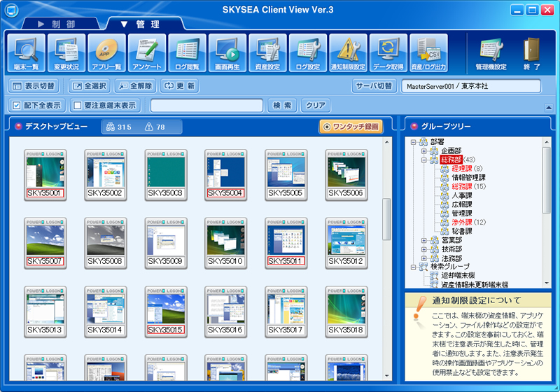Screen dimensions: 560x392
Task: Open the アプリ一覧 application list icon
Action: (107, 53)
